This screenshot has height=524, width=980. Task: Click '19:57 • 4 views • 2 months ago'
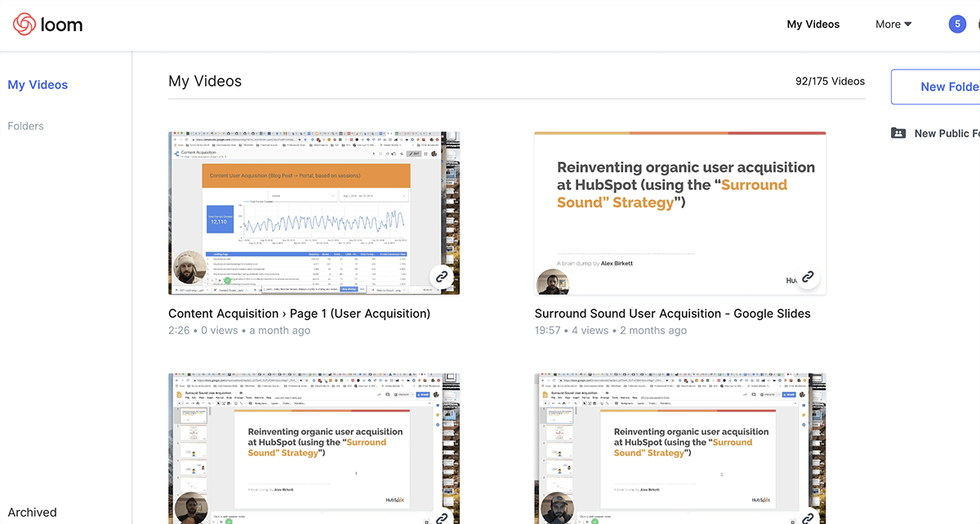pyautogui.click(x=610, y=331)
